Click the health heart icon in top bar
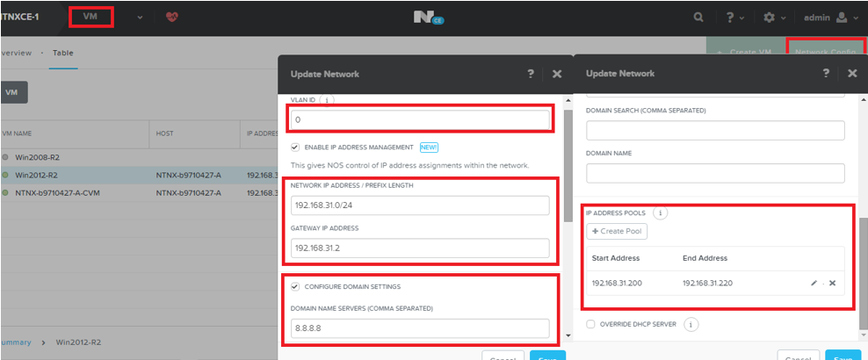Viewport: 868px width, 360px height. pos(170,18)
